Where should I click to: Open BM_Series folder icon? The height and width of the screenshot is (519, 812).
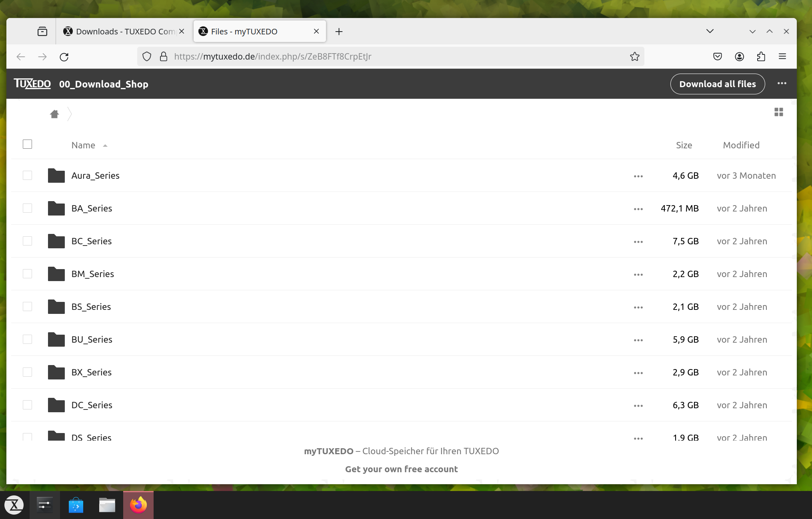[56, 274]
